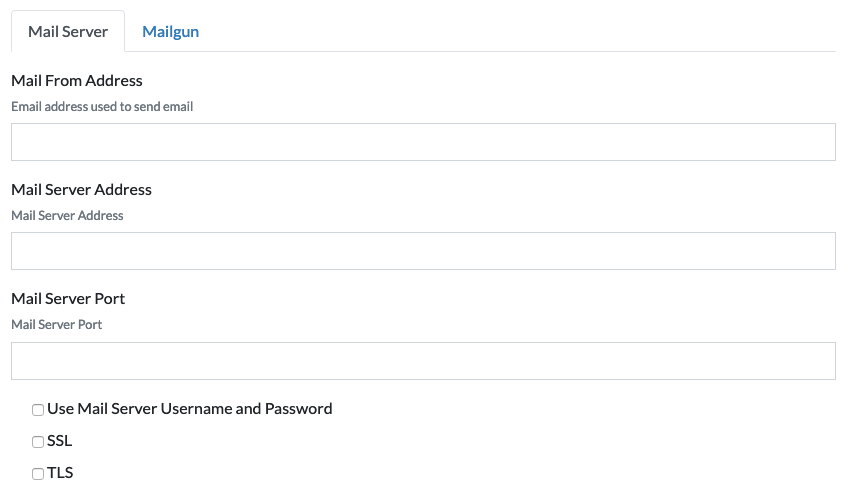Tick the SSL checkbox
The height and width of the screenshot is (494, 862).
[38, 441]
